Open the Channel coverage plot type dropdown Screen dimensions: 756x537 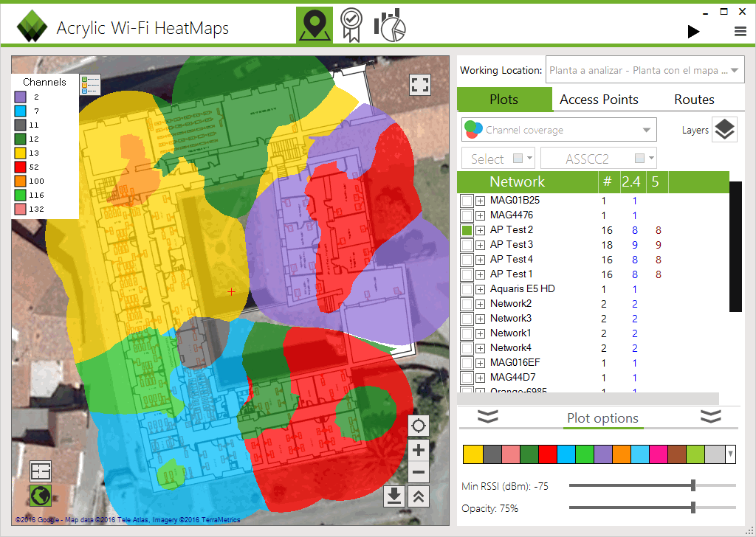pos(559,130)
